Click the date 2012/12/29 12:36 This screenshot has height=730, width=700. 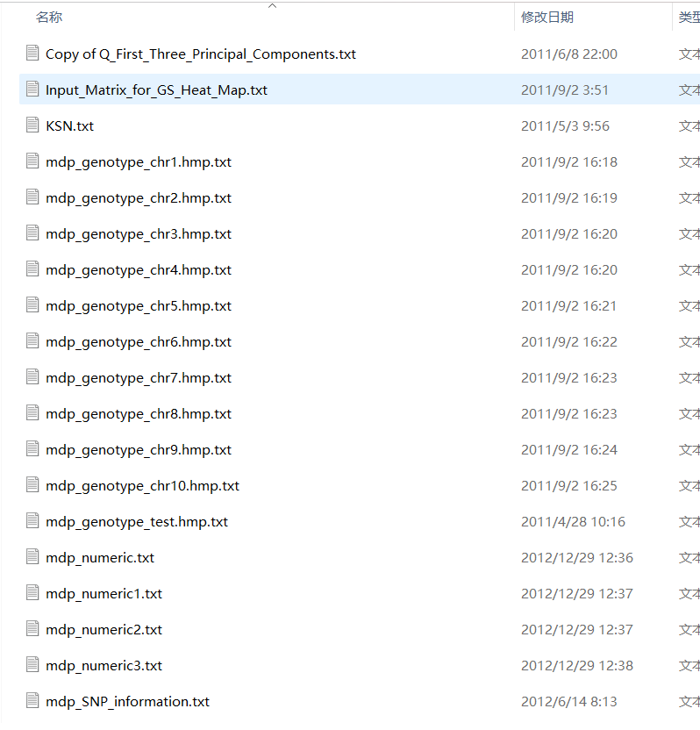point(577,558)
